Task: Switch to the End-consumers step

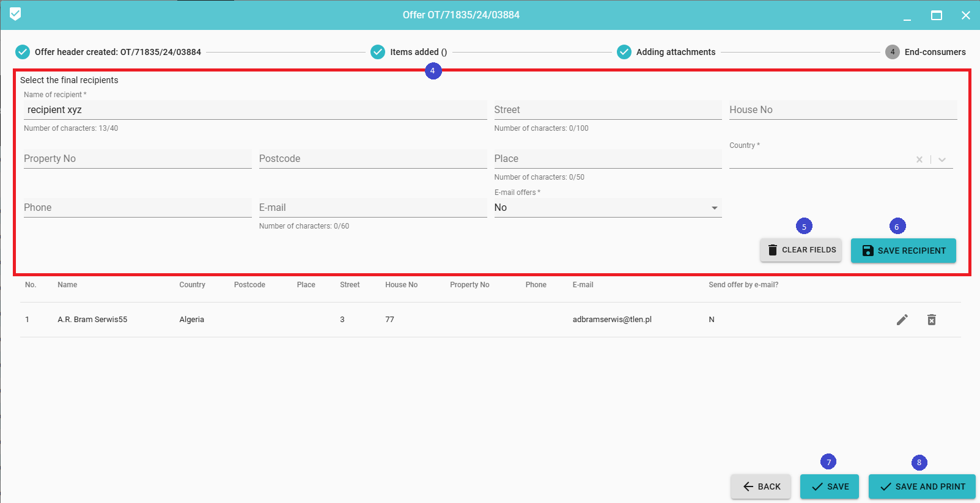Action: click(x=935, y=52)
